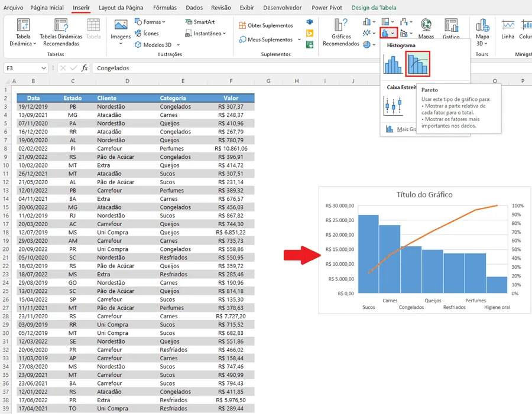
Task: Open Gráficos Recomendados
Action: click(x=340, y=32)
